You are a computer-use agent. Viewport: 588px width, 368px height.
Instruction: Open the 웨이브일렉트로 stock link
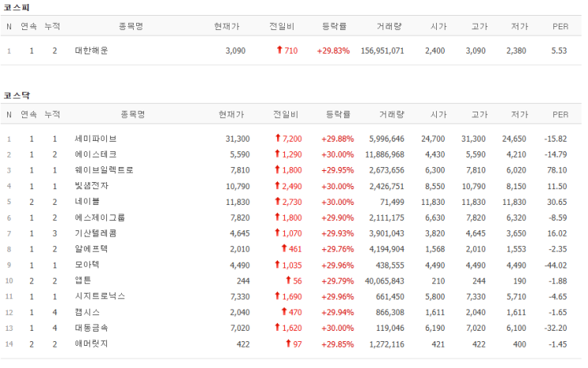point(104,170)
